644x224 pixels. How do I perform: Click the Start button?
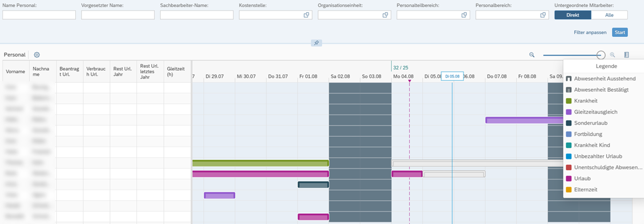point(620,32)
